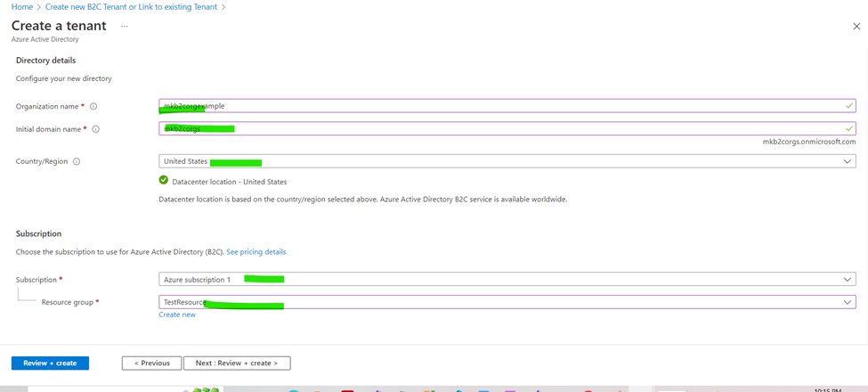The height and width of the screenshot is (392, 868).
Task: Focus the Organization name input field
Action: pos(507,106)
